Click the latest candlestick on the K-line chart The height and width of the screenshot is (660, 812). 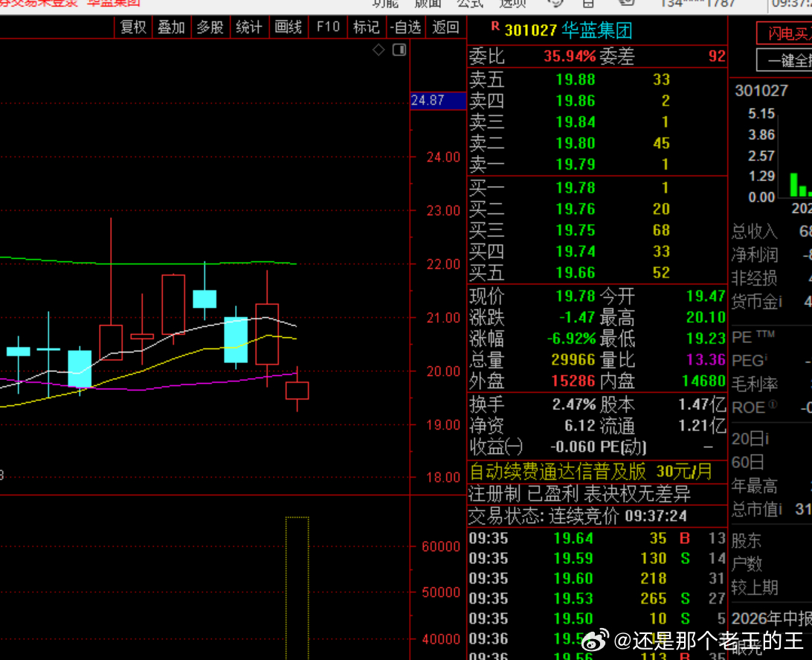tap(297, 390)
